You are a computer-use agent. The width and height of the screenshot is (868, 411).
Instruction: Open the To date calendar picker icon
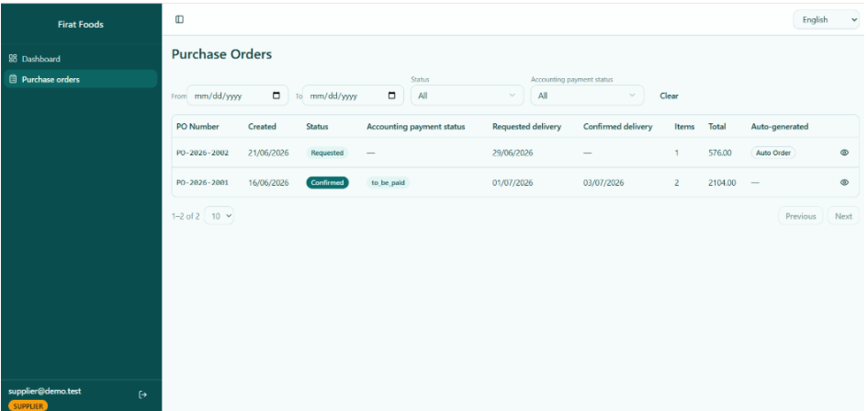click(392, 96)
